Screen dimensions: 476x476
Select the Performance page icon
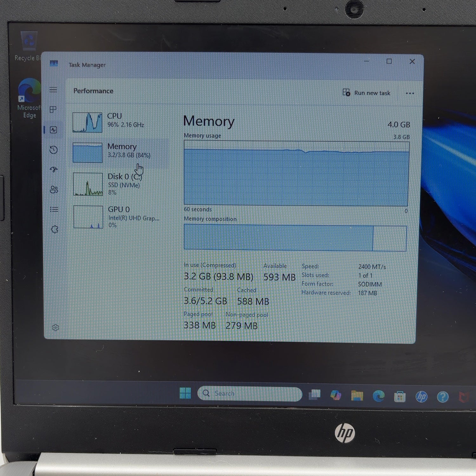pos(53,130)
